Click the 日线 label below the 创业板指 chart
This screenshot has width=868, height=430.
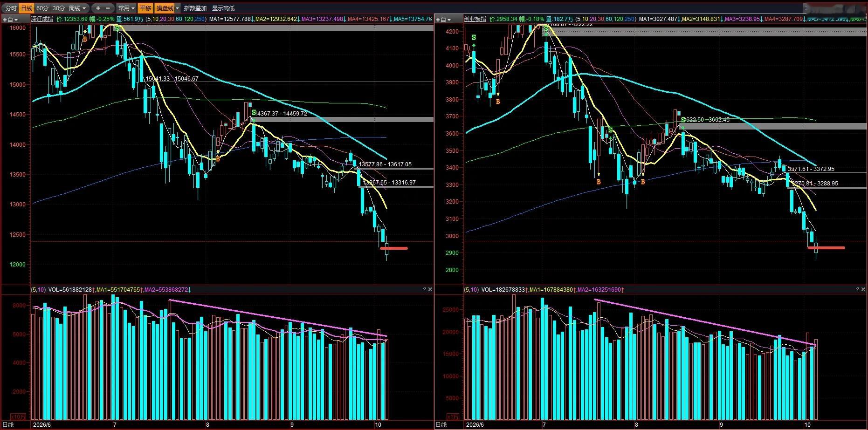(x=441, y=425)
